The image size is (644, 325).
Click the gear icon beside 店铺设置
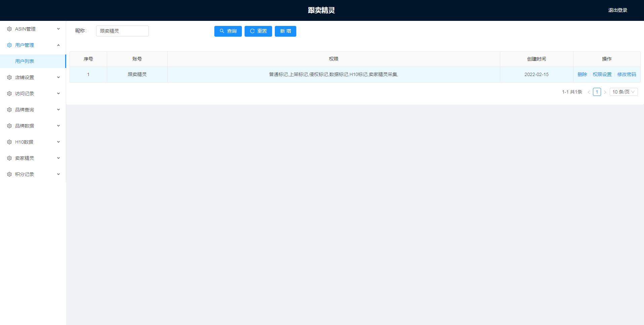pyautogui.click(x=9, y=77)
